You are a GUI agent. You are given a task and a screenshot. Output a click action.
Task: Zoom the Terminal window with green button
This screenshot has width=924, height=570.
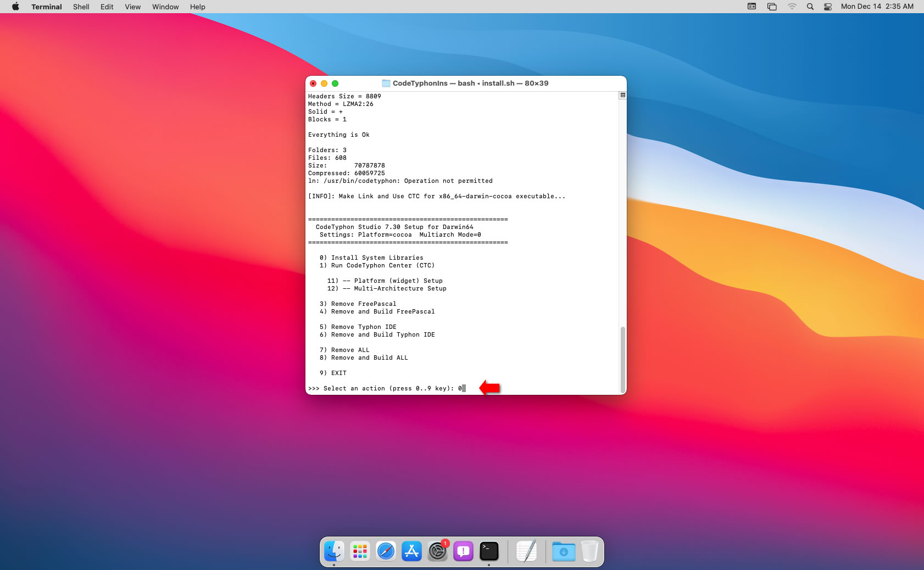coord(335,83)
